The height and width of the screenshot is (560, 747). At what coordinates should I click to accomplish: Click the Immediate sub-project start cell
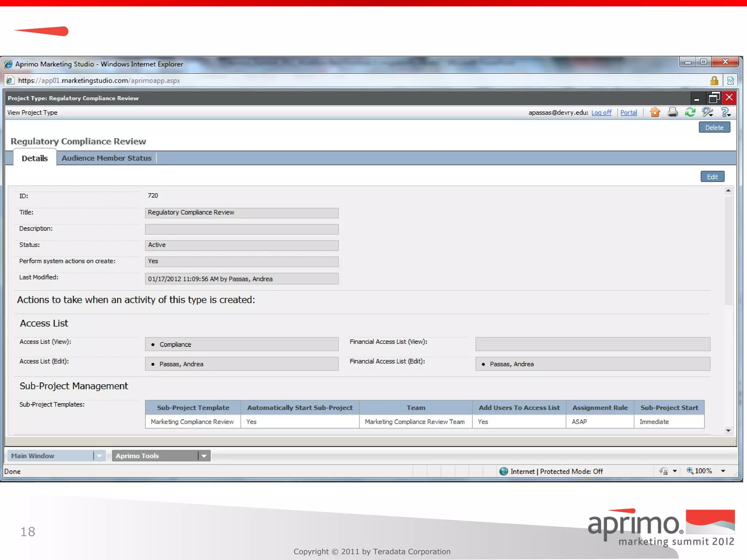[669, 422]
